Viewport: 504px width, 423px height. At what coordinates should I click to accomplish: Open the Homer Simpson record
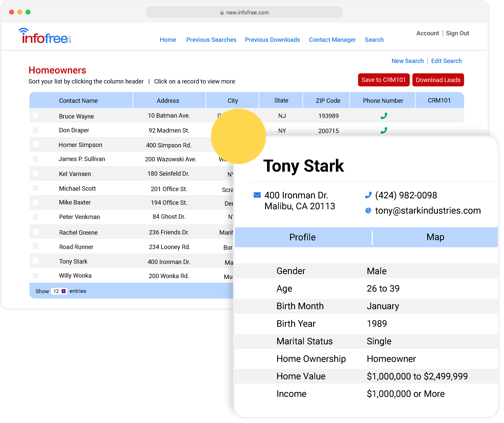tap(80, 145)
